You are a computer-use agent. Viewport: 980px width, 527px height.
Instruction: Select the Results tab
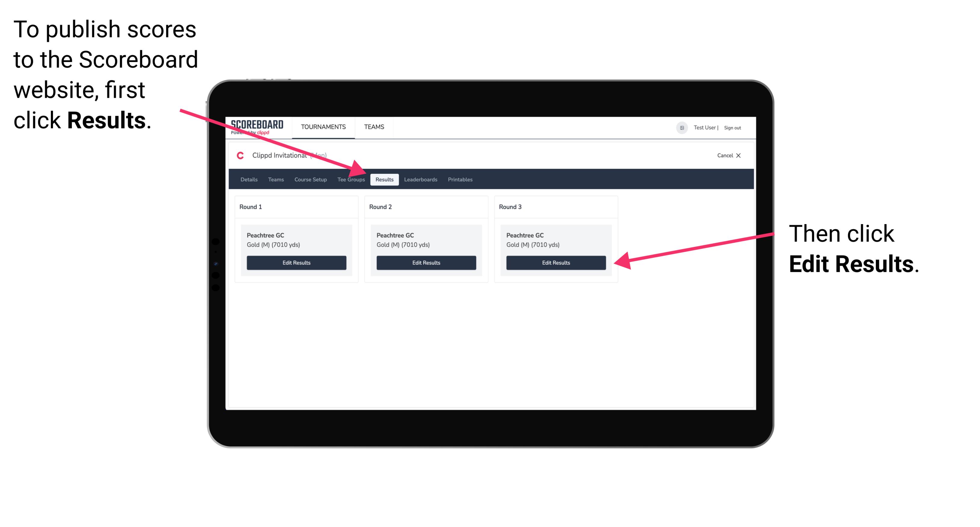click(x=384, y=180)
